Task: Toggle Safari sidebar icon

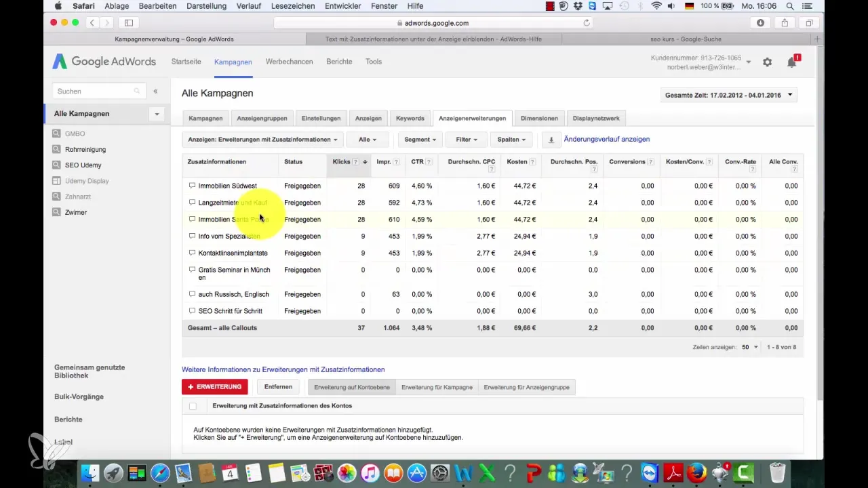Action: tap(128, 22)
